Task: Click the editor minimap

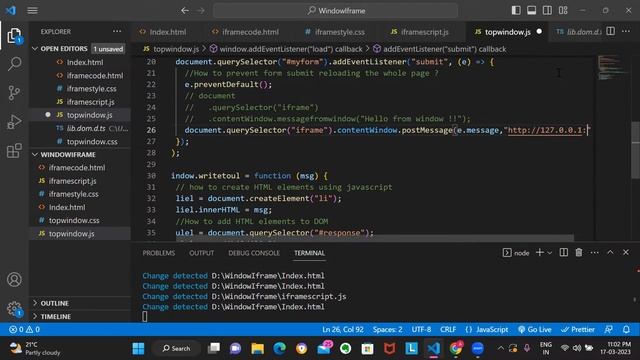Action: point(612,67)
